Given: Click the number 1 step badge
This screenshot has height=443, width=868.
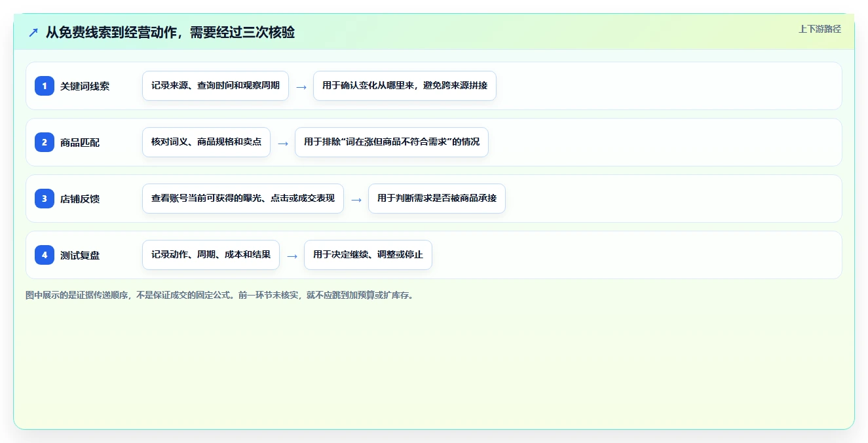Looking at the screenshot, I should (x=45, y=86).
